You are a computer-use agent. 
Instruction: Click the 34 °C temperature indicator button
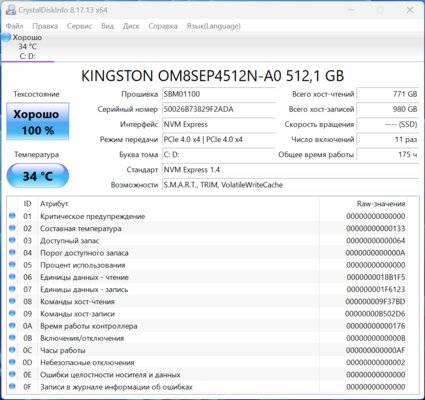(38, 176)
